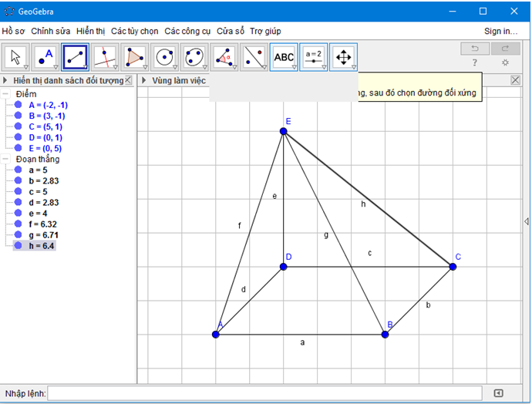The width and height of the screenshot is (532, 404).
Task: Expand the Vùng làm việc style bar arrow
Action: [x=143, y=80]
